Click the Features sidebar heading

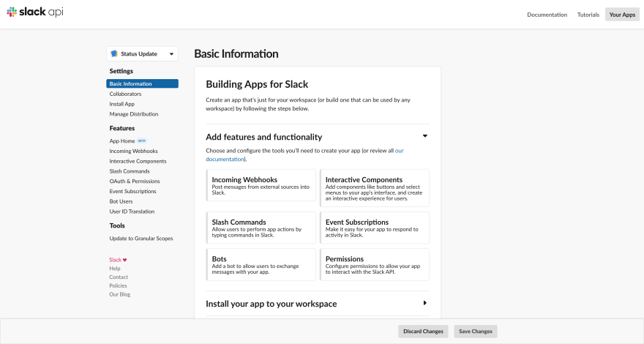click(x=122, y=128)
